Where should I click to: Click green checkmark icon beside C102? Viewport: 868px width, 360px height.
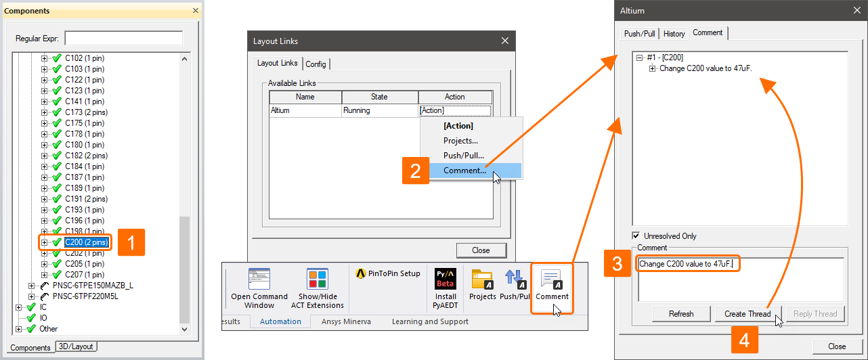point(57,58)
